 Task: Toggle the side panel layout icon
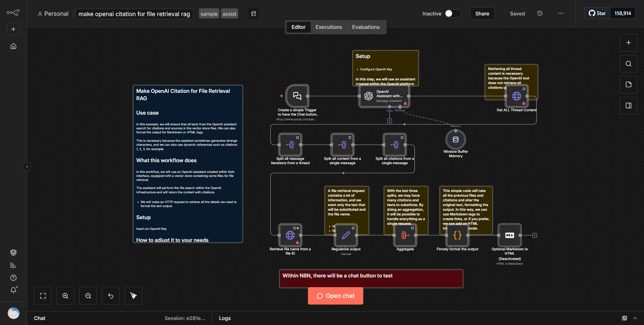pyautogui.click(x=628, y=106)
